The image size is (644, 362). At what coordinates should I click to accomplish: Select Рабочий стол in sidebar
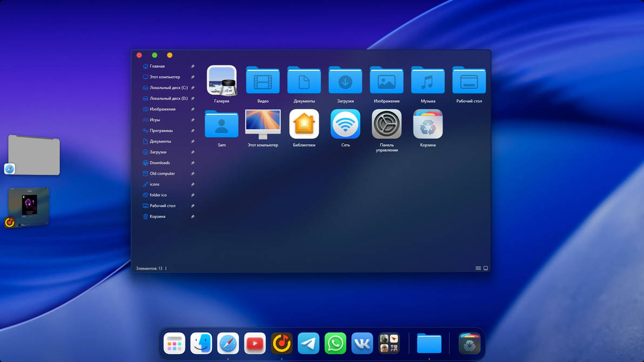click(162, 205)
